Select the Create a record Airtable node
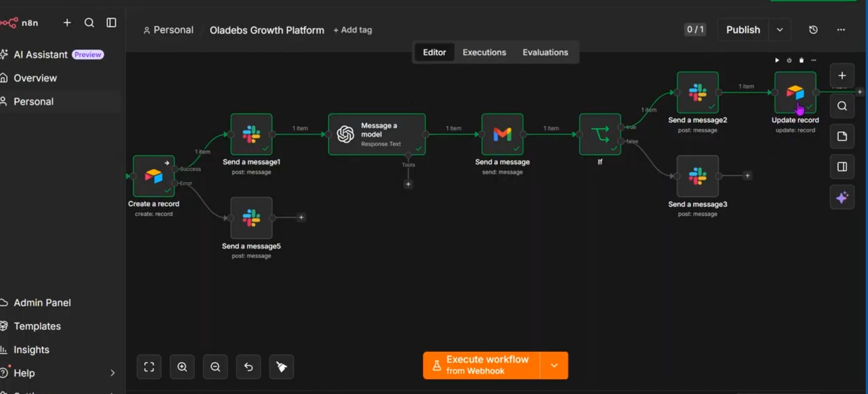Screen dimensions: 868x394 (154, 176)
